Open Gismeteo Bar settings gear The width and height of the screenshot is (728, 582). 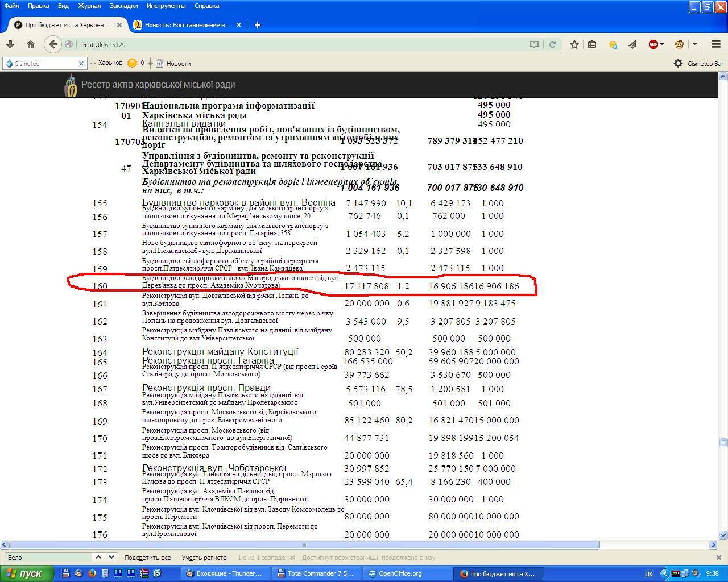[678, 64]
